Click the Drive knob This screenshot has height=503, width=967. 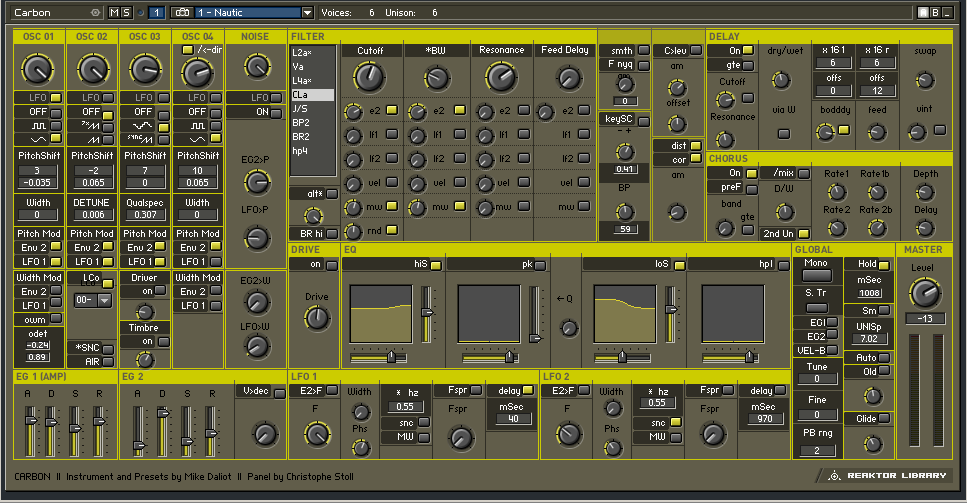[316, 318]
